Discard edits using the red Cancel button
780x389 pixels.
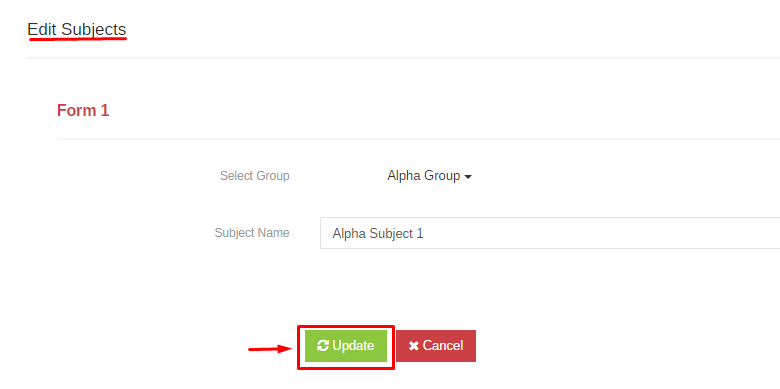pyautogui.click(x=436, y=346)
